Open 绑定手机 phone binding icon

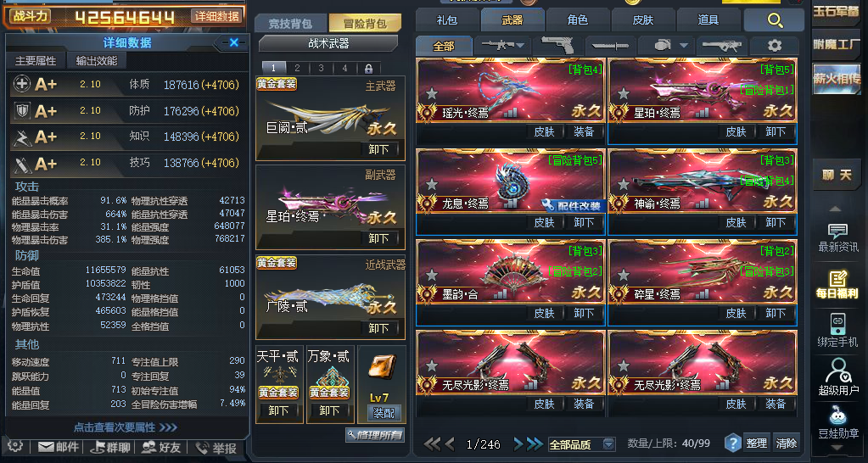coord(837,330)
